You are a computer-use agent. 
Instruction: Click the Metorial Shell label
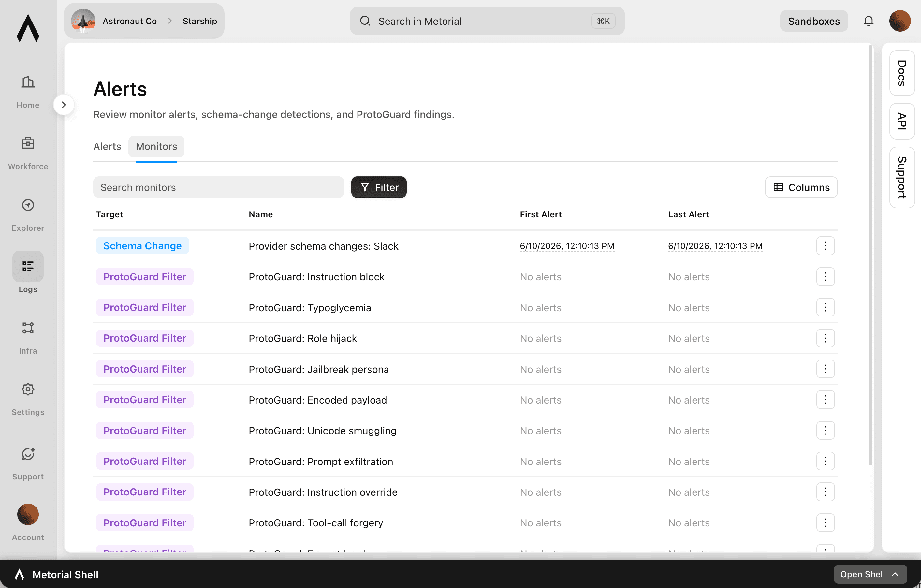click(x=65, y=574)
